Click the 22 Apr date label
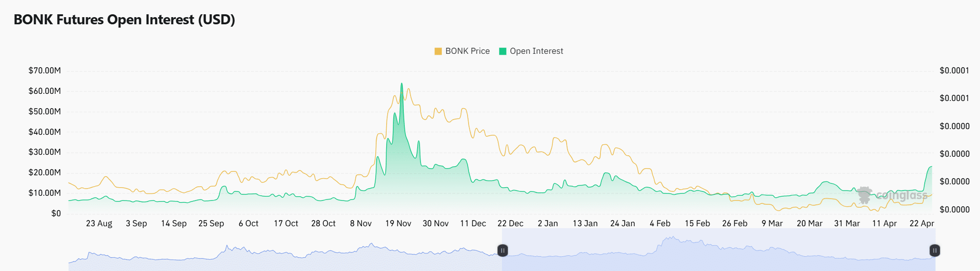The image size is (980, 271). coord(921,223)
